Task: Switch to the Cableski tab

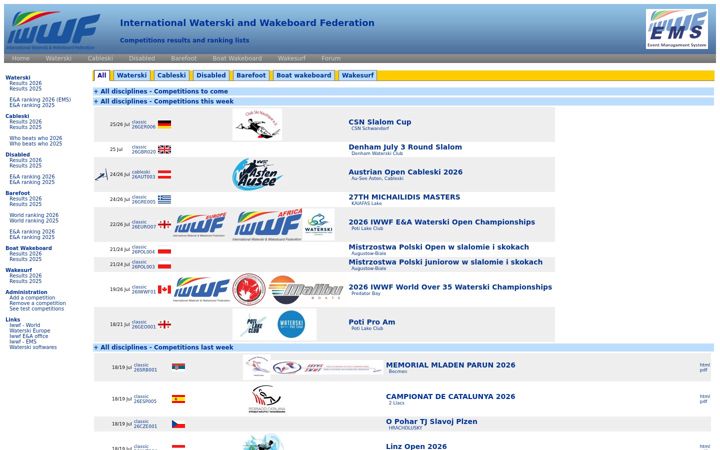Action: [x=171, y=75]
